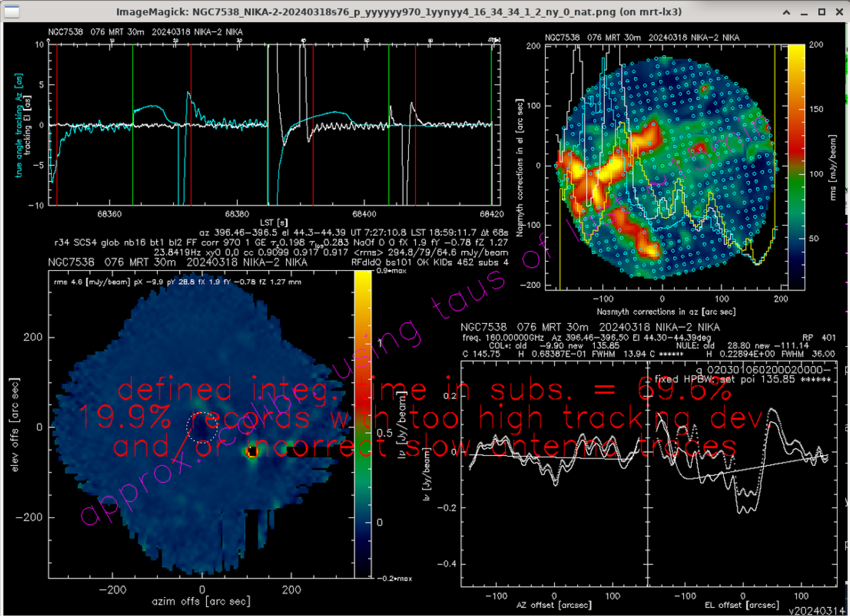
Task: Open the window menu icon in title bar
Action: (x=12, y=11)
